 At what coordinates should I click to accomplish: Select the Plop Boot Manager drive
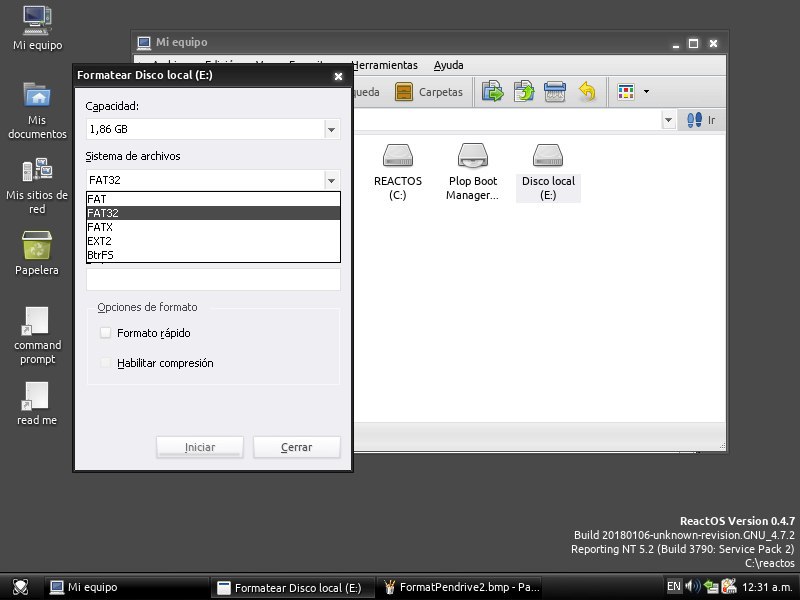(472, 172)
